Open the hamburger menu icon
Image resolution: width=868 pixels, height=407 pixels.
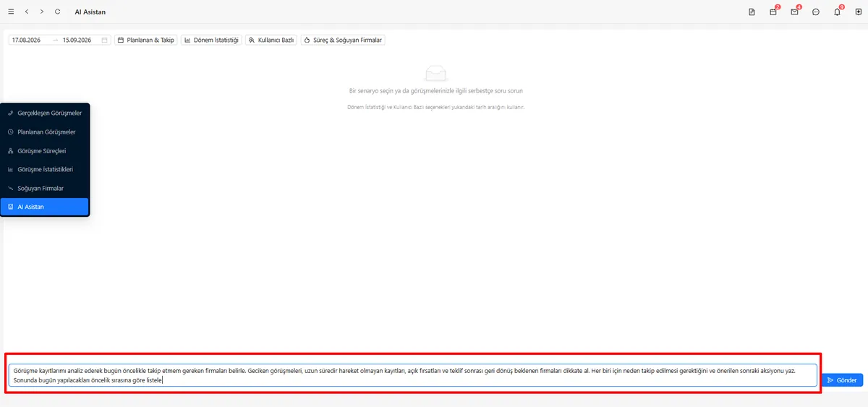pos(11,12)
